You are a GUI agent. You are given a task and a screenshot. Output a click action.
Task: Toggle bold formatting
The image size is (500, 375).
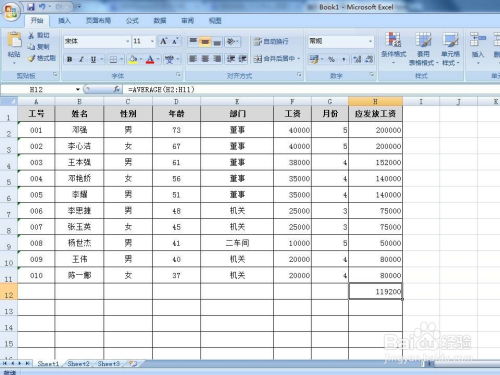click(69, 59)
